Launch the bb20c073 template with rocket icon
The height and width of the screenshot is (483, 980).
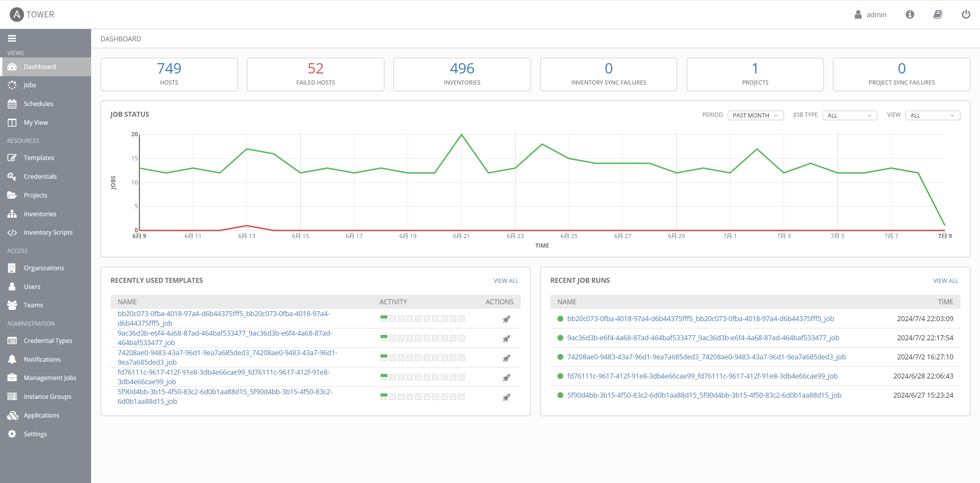coord(506,319)
